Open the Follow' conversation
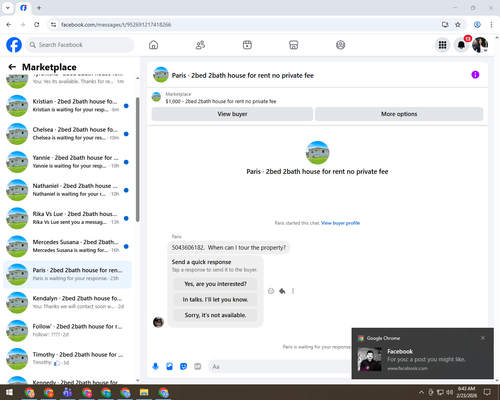The width and height of the screenshot is (500, 400). tap(67, 331)
